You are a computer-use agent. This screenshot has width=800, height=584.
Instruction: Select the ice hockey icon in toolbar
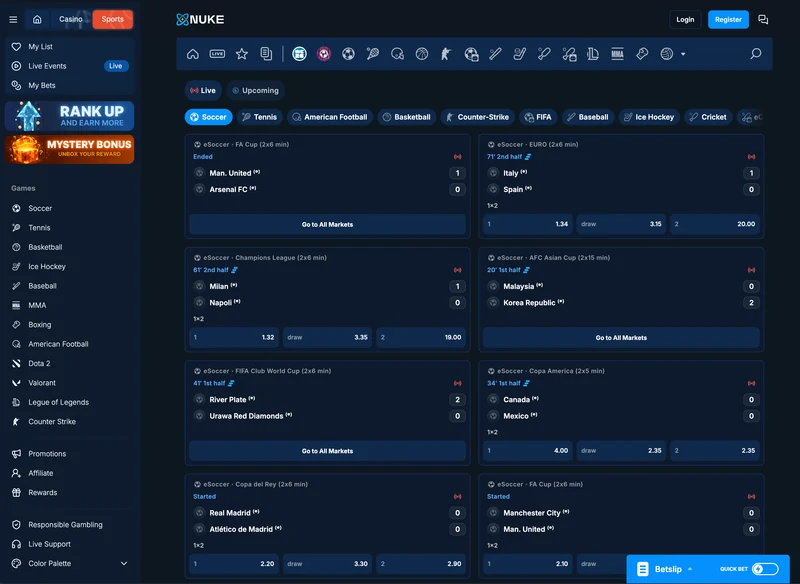coord(520,54)
